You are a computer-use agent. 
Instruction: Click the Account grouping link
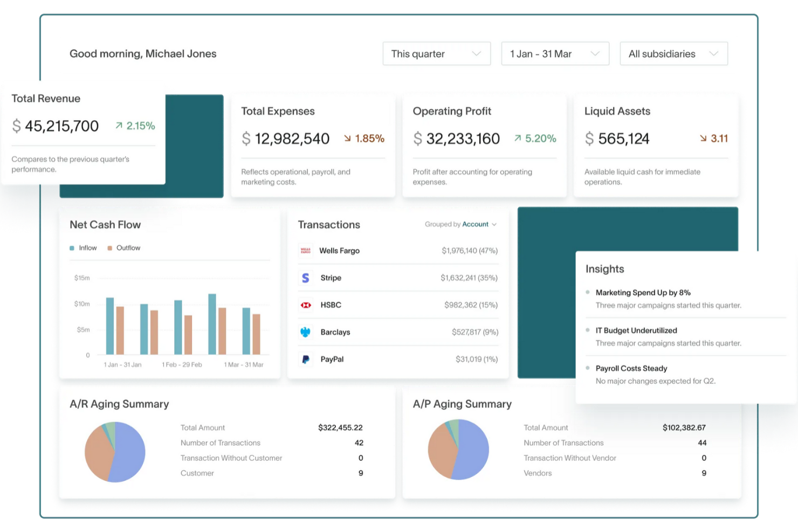(475, 224)
